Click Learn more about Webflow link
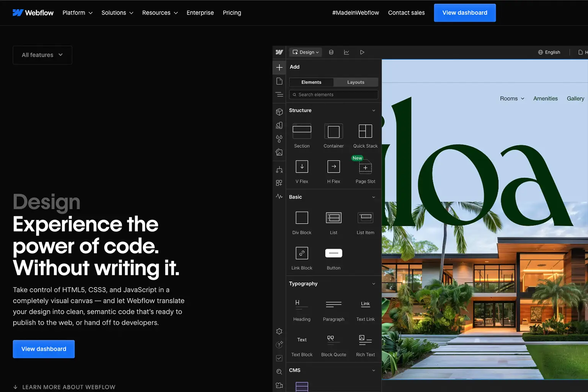Viewport: 588px width, 392px height. click(x=64, y=387)
